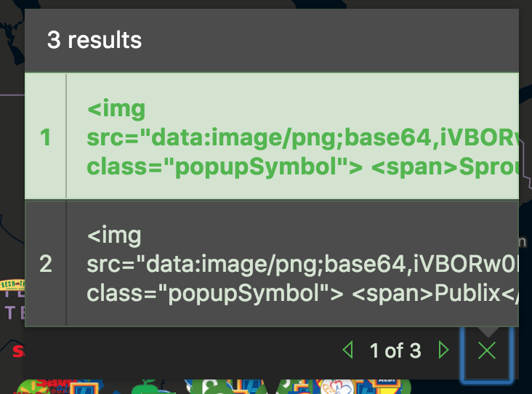Select the green apple map marker
Viewport: 532px width, 394px height.
point(145,387)
